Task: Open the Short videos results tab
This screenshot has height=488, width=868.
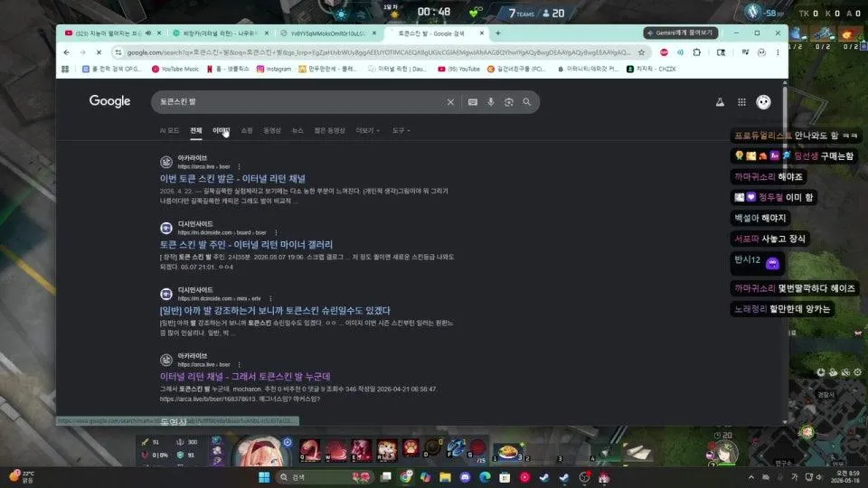Action: pos(329,130)
